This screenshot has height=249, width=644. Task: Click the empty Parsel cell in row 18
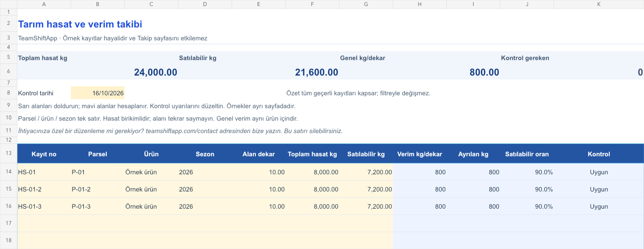point(97,240)
